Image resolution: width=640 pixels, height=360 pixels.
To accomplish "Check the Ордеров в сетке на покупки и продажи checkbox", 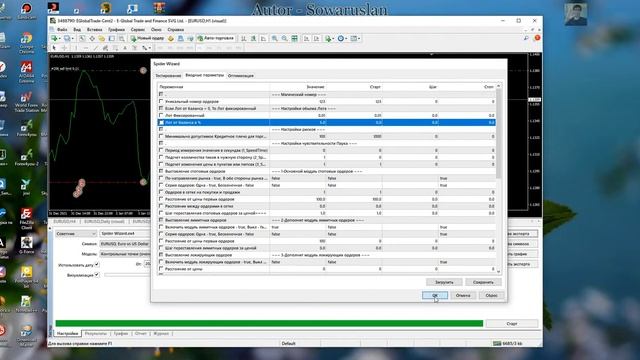I will [161, 192].
